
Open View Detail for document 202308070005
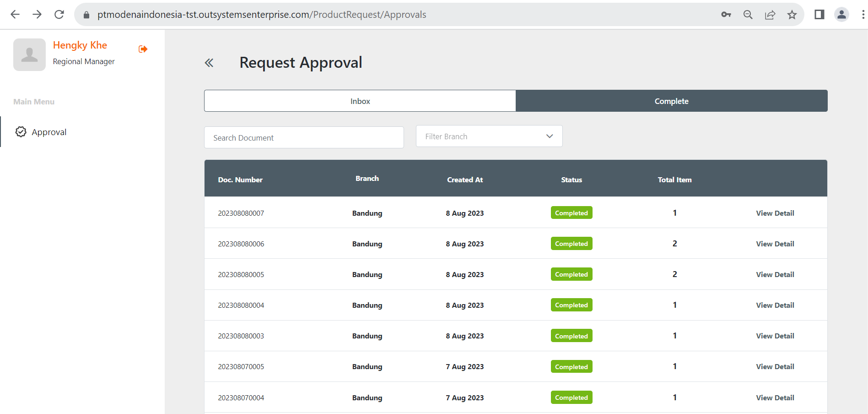(775, 367)
